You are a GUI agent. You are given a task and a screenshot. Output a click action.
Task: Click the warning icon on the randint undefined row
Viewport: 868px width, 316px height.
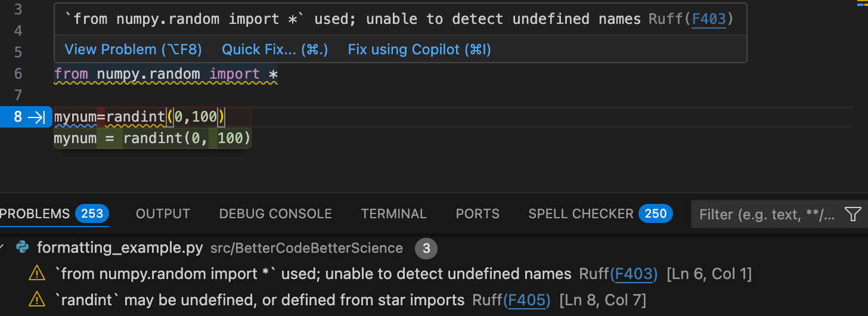click(37, 299)
